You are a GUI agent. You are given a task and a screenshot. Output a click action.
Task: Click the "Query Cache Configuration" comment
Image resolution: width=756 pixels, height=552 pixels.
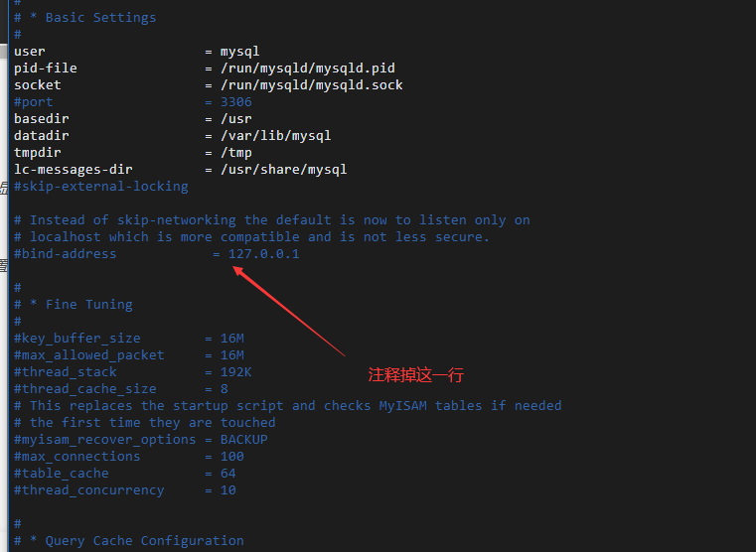[144, 541]
